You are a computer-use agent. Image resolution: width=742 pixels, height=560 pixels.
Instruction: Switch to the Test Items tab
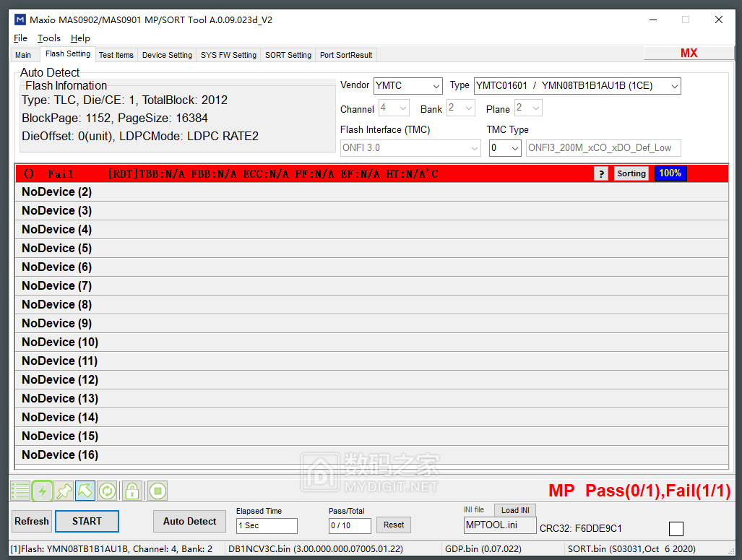tap(116, 55)
